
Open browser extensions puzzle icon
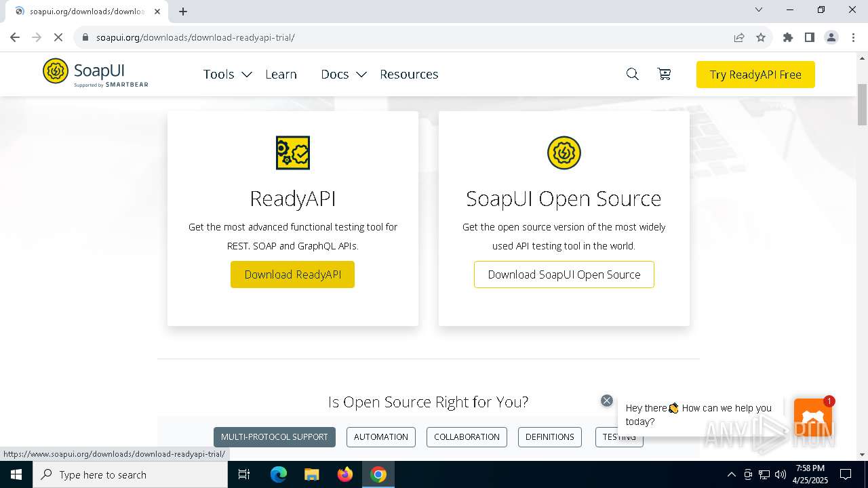click(788, 37)
